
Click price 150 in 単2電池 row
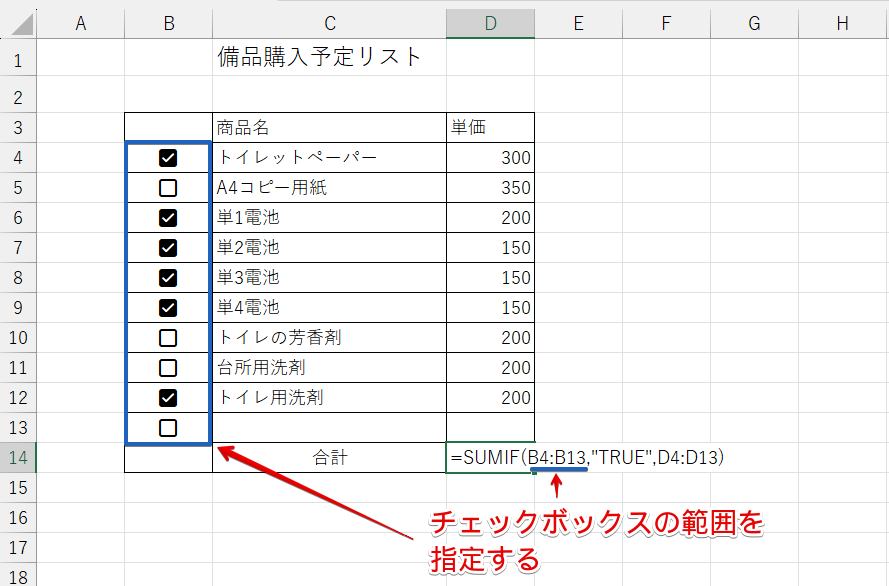pyautogui.click(x=490, y=248)
